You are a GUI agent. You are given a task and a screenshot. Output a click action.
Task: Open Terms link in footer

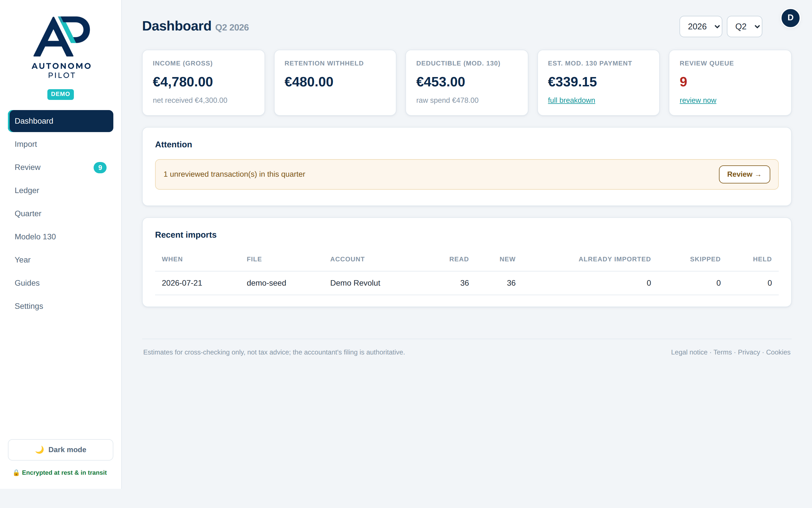pyautogui.click(x=722, y=352)
